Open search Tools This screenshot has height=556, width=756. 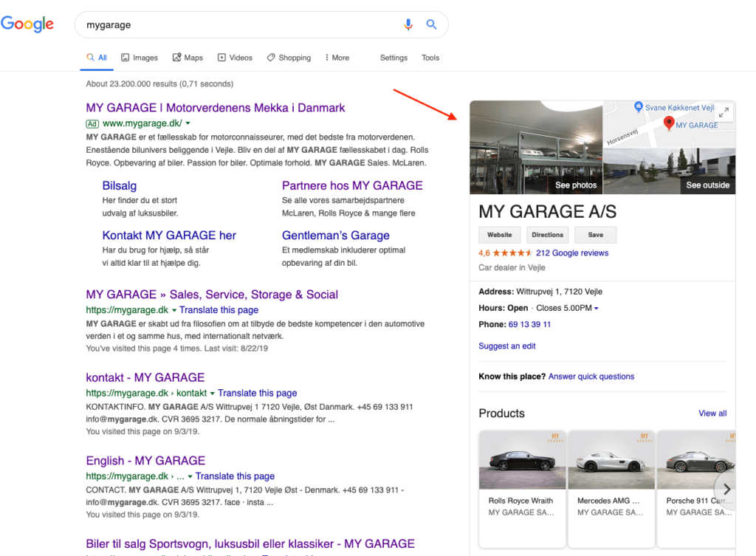click(x=430, y=58)
